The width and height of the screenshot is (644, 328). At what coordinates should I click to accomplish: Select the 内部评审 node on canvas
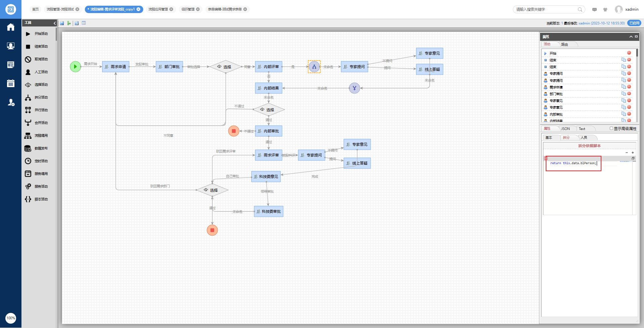269,67
